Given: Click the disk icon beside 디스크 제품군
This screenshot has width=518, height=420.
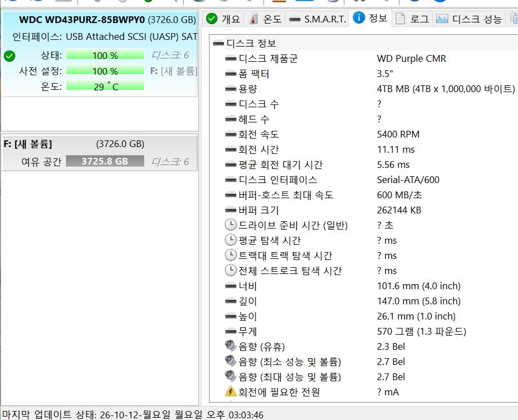Looking at the screenshot, I should coord(230,59).
